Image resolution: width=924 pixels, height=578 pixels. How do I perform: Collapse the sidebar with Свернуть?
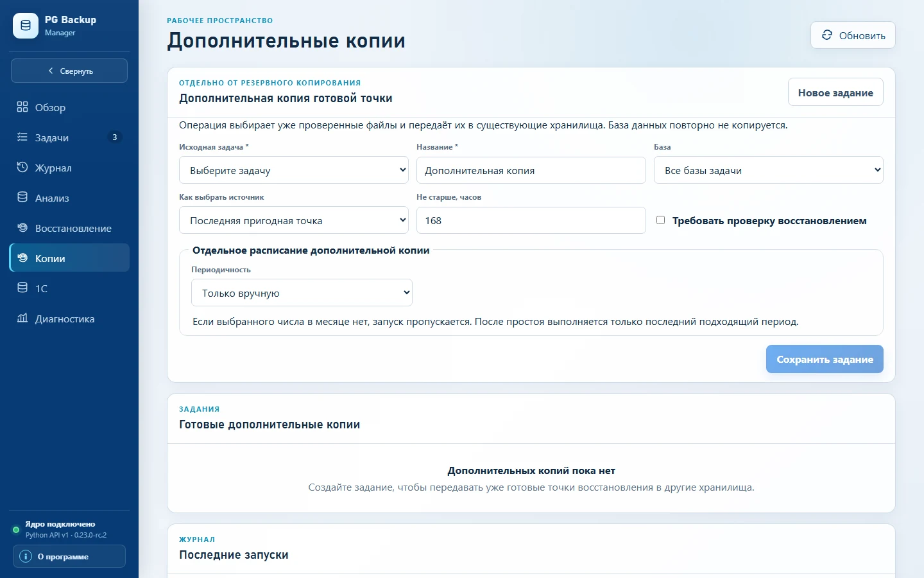(x=69, y=71)
